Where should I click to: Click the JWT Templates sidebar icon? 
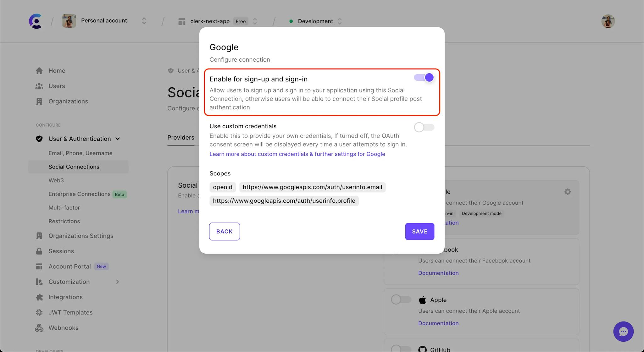point(39,312)
